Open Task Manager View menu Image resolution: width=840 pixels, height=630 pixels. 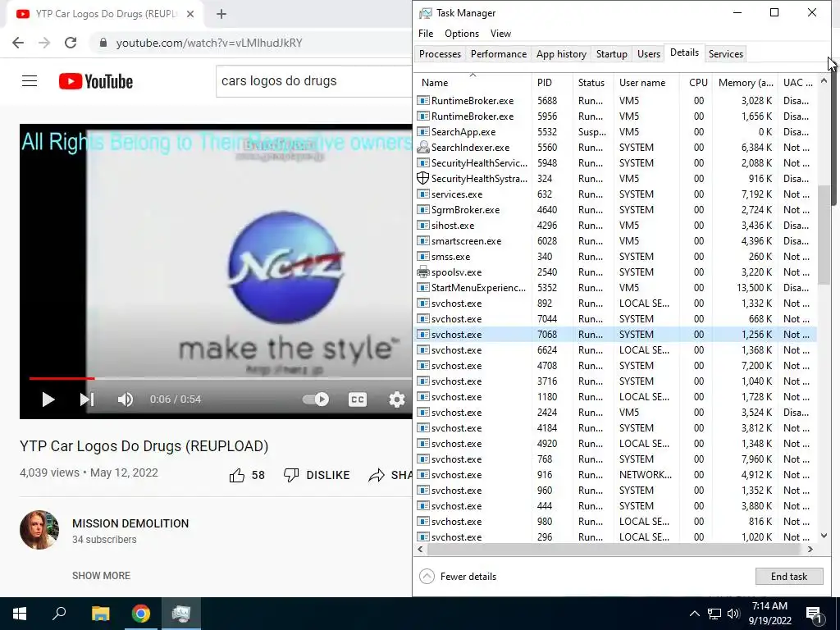coord(500,33)
